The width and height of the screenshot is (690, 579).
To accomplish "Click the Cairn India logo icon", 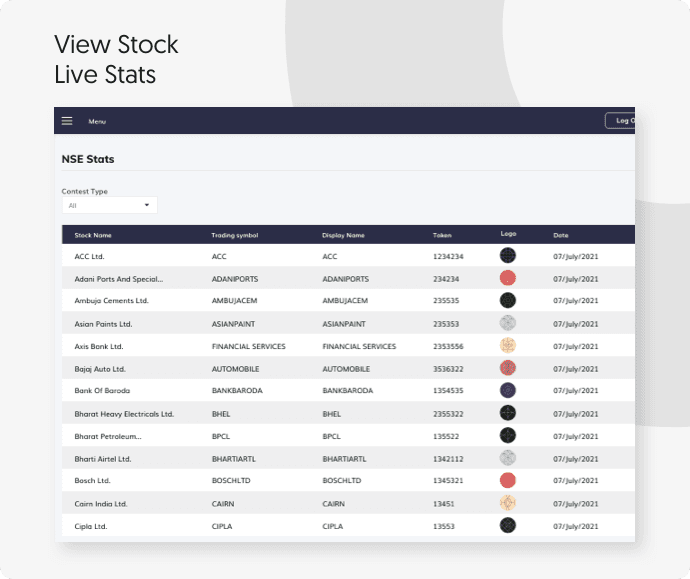I will (x=508, y=503).
